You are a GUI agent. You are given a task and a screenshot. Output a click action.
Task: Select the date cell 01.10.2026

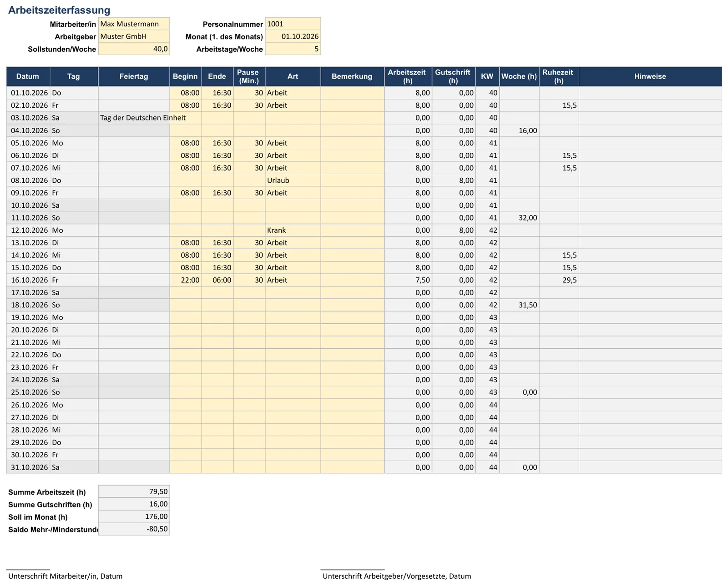28,93
